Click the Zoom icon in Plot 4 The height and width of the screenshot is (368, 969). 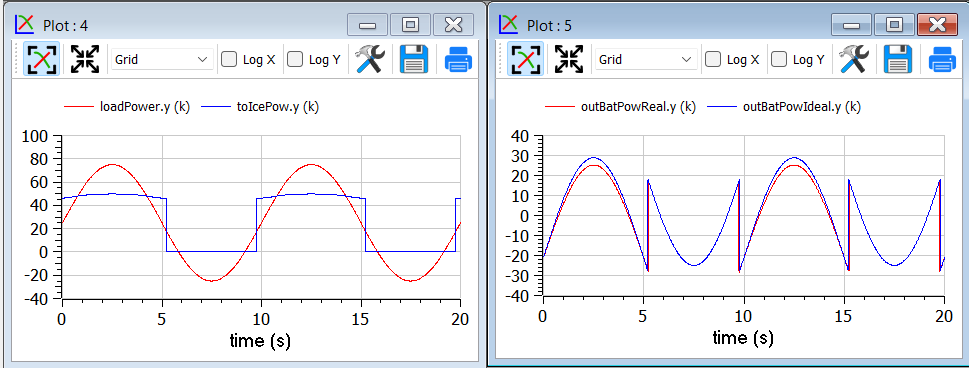(41, 59)
